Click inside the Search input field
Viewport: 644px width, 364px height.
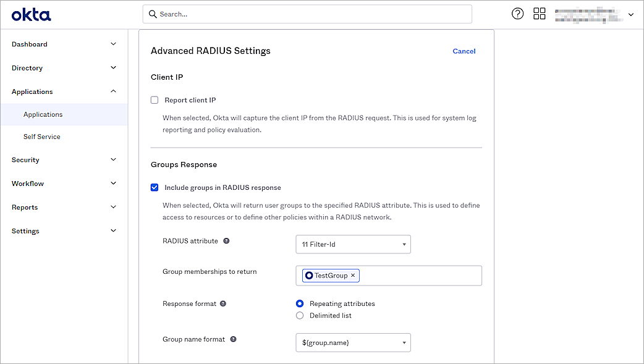(x=278, y=13)
